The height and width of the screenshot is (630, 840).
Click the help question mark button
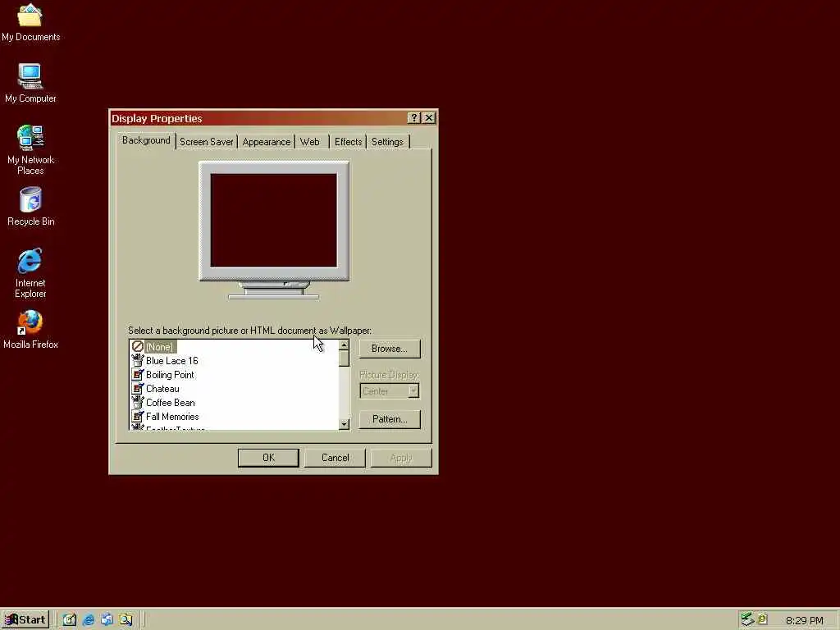point(413,118)
